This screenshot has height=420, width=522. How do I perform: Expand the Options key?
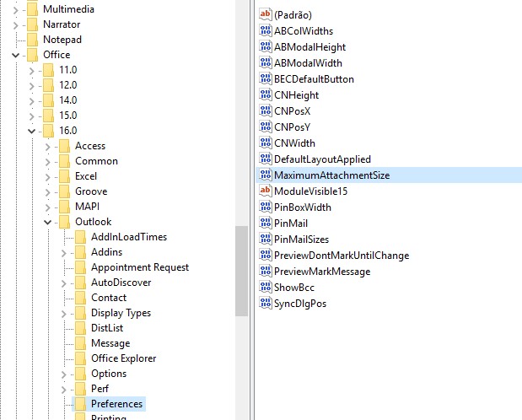tap(63, 374)
